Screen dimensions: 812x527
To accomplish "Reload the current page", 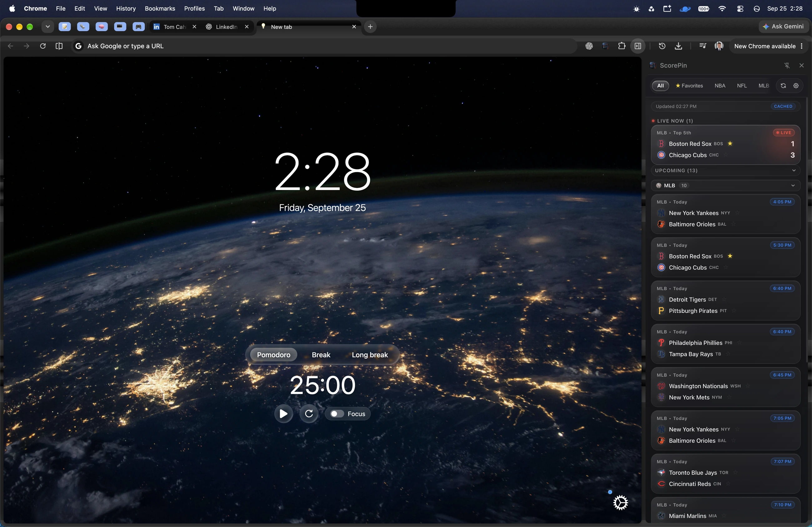I will (43, 46).
